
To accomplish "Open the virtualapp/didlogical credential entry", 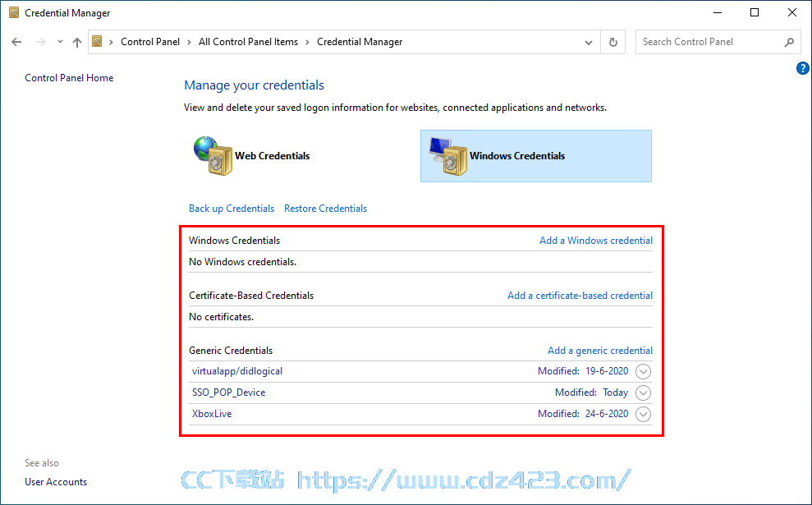I will [x=237, y=371].
